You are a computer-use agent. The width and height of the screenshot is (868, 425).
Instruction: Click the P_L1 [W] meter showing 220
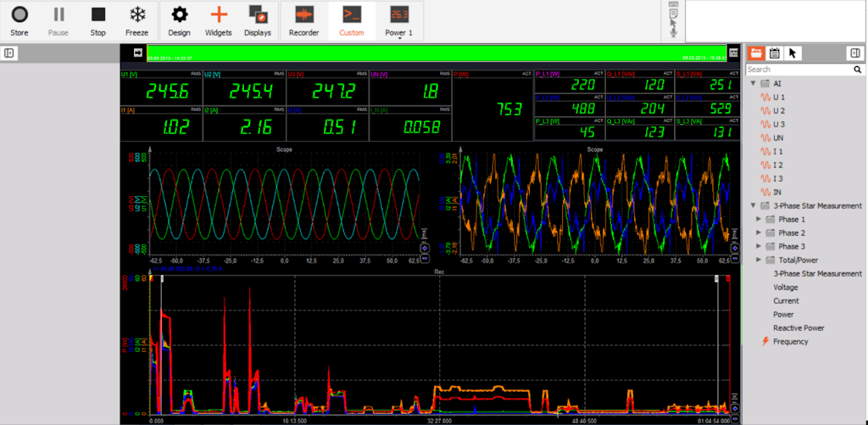(x=570, y=81)
